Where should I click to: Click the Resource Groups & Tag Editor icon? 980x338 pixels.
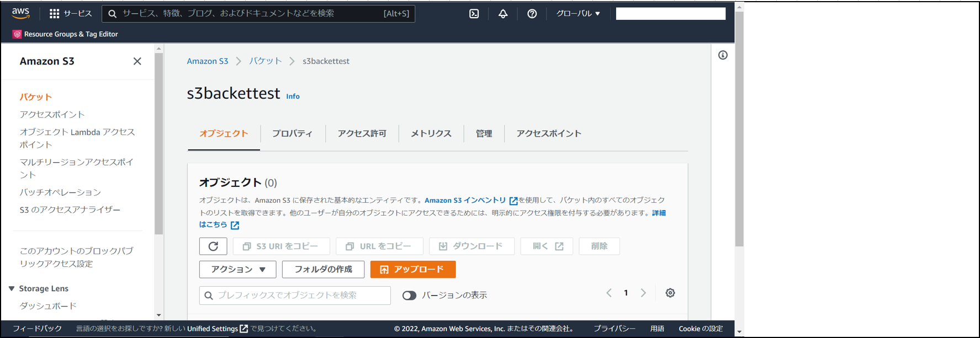point(17,34)
